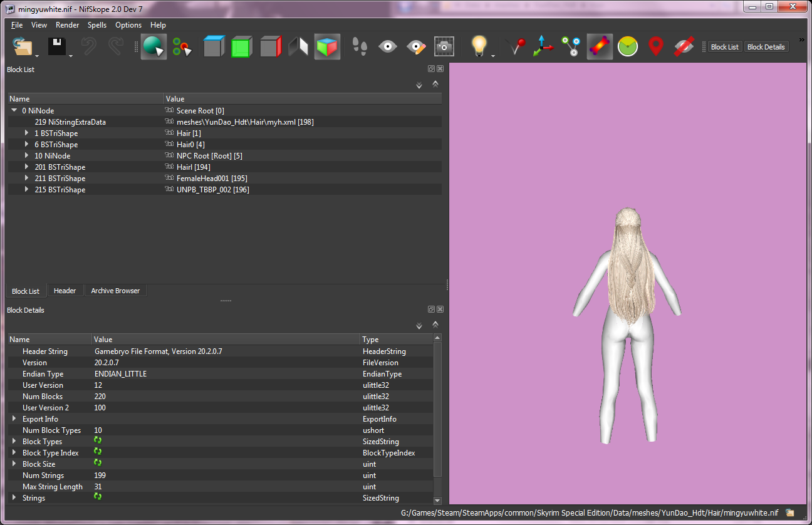Open the Save dropdown arrow
Image resolution: width=812 pixels, height=525 pixels.
click(x=71, y=56)
